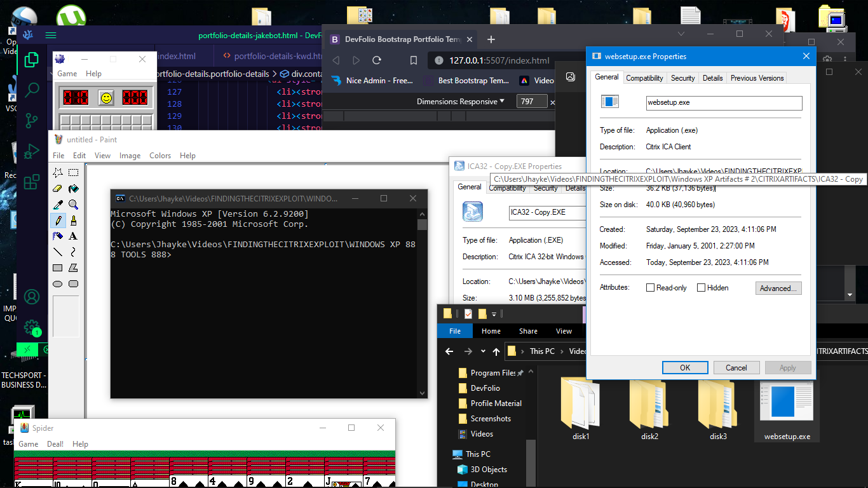
Task: Open VS Code Manage gear icon
Action: click(32, 327)
